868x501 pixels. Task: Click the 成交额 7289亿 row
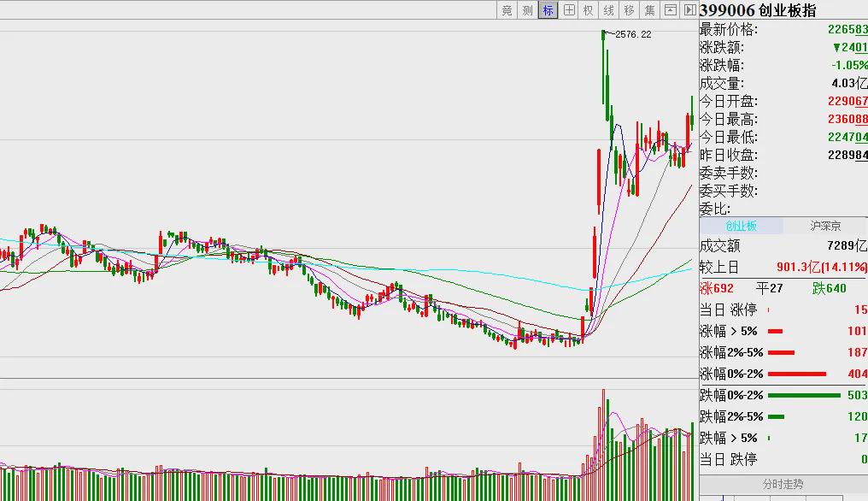click(783, 245)
